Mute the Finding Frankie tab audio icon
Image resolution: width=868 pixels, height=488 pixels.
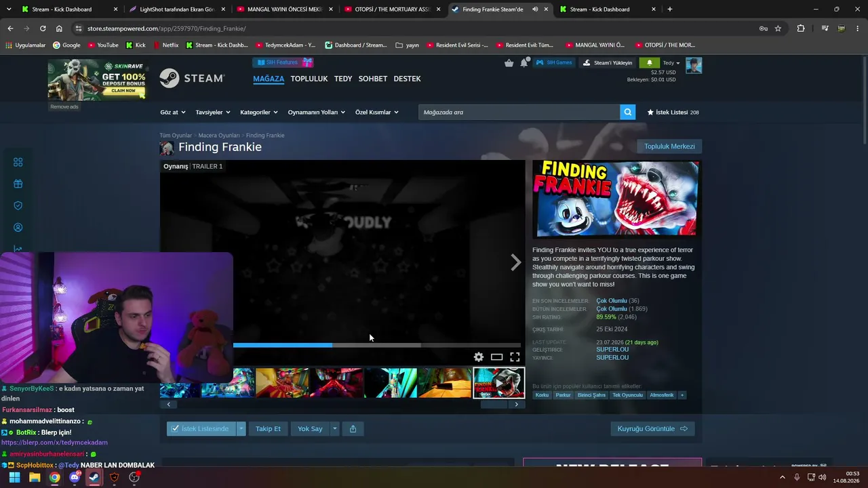535,9
